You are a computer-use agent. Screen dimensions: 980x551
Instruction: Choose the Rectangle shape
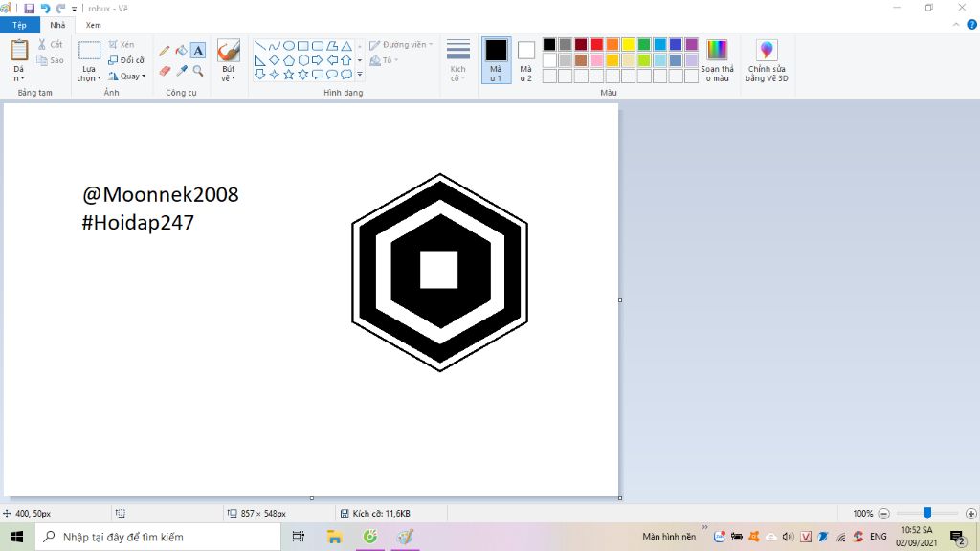[303, 46]
